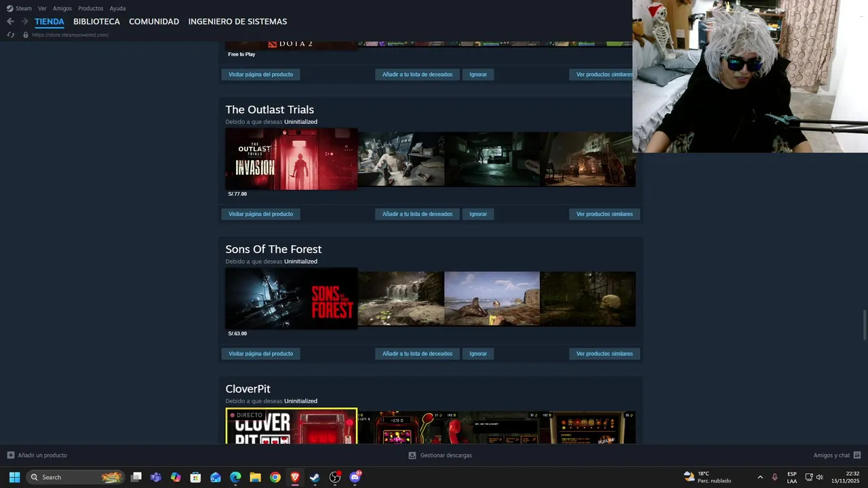
Task: Open Sons Of The Forest capsule image
Action: coord(291,299)
